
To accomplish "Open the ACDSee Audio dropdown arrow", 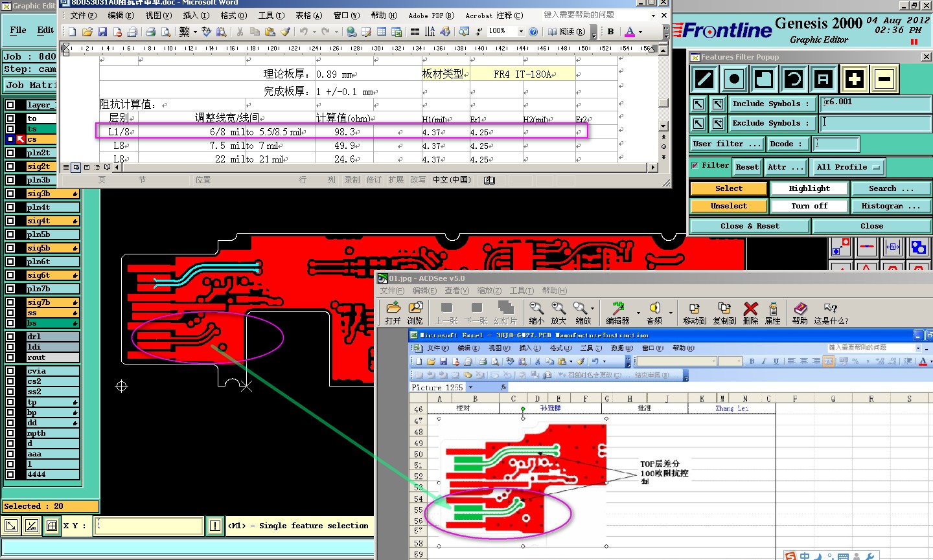I will click(x=671, y=313).
